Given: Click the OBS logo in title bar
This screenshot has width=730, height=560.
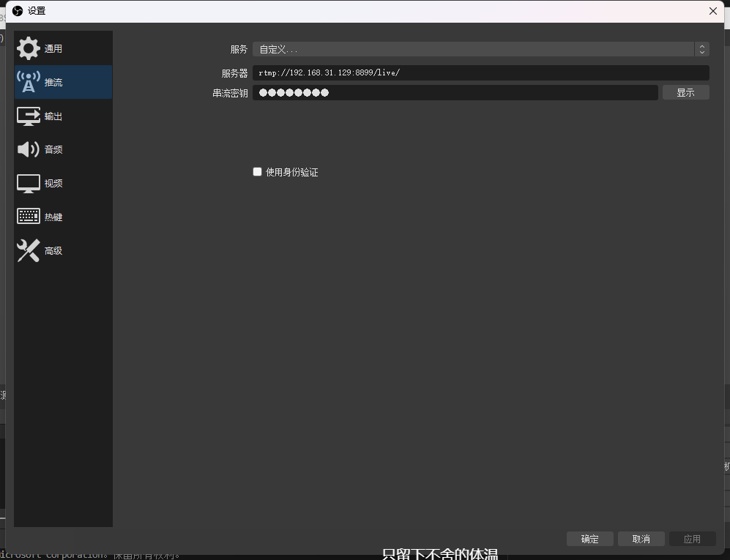Looking at the screenshot, I should tap(18, 11).
